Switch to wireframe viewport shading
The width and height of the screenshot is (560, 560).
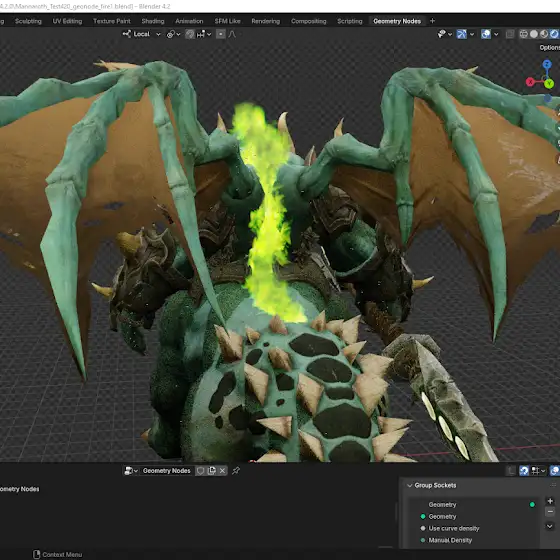[x=524, y=34]
